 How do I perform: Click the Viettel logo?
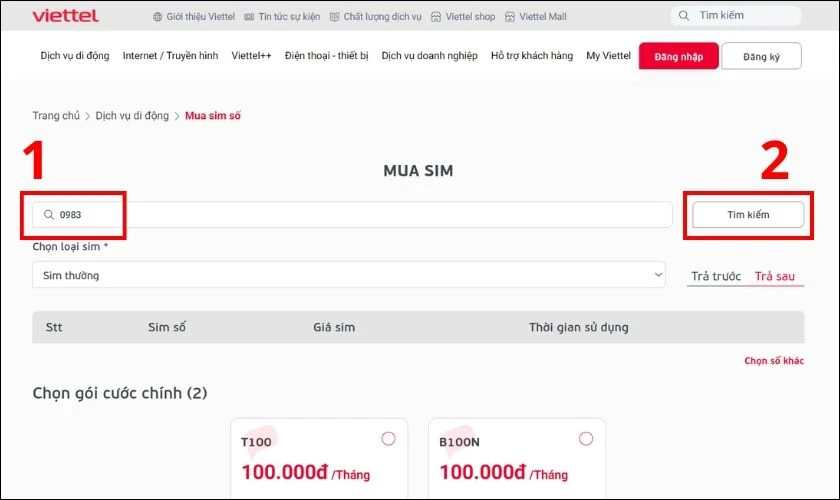click(x=65, y=16)
